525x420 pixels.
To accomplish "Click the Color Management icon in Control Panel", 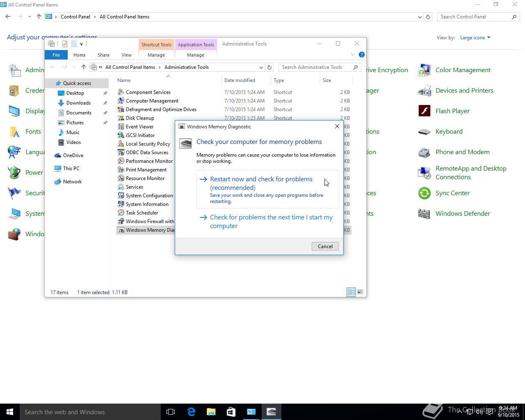I will 424,70.
